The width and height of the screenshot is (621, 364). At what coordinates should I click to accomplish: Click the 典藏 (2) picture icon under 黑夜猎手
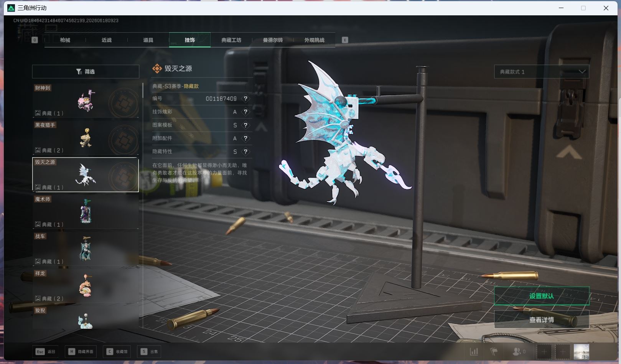[x=38, y=150]
